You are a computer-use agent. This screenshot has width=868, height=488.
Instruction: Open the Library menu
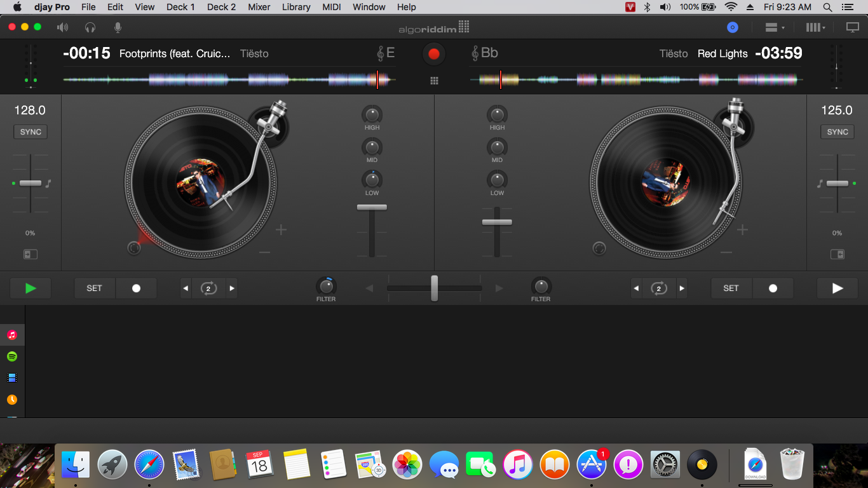[x=296, y=7]
